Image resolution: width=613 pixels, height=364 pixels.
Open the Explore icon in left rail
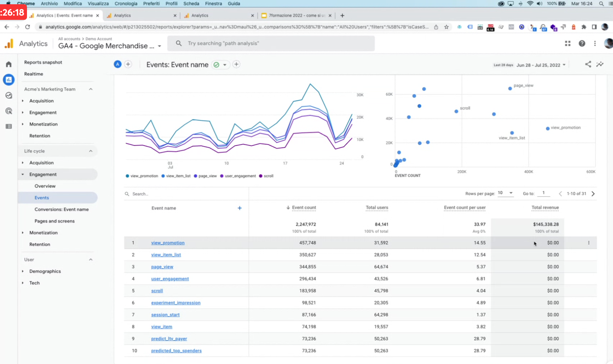(x=9, y=95)
